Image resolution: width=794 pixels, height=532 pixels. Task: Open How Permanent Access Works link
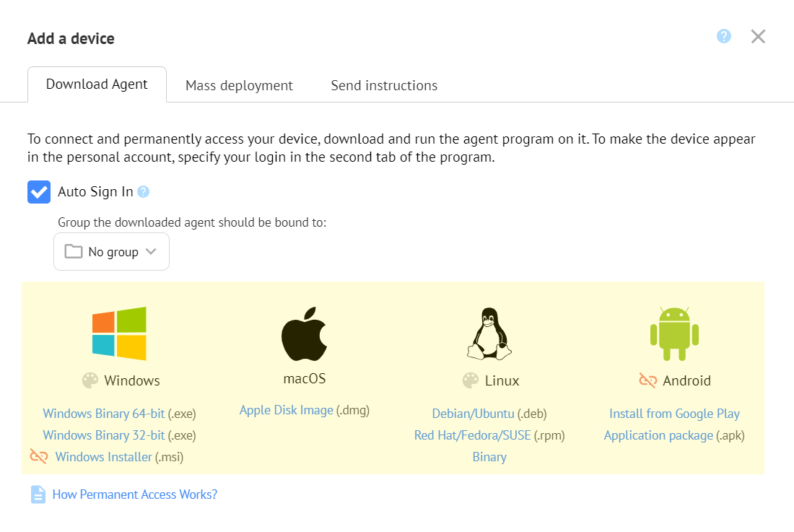coord(134,494)
